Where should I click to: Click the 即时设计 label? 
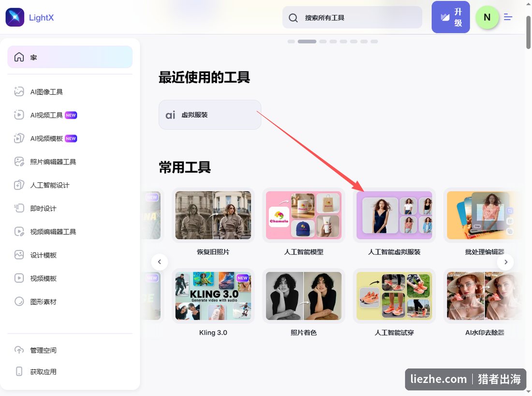click(x=43, y=209)
